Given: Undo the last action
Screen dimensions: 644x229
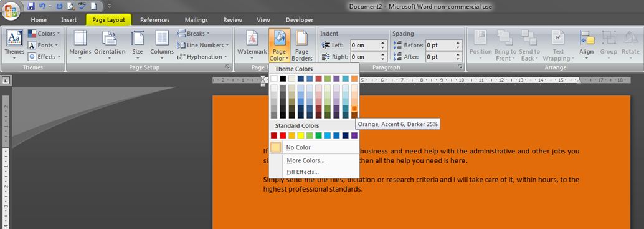Looking at the screenshot, I should click(42, 7).
